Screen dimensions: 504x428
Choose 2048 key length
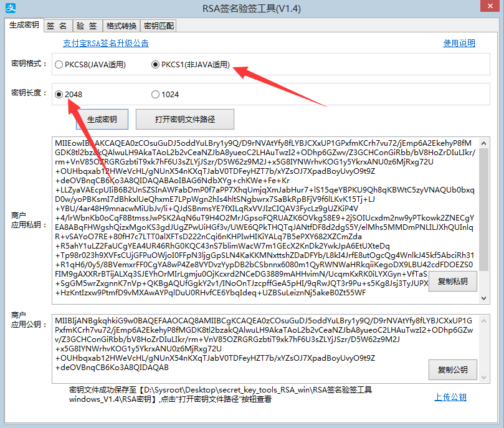coord(69,95)
